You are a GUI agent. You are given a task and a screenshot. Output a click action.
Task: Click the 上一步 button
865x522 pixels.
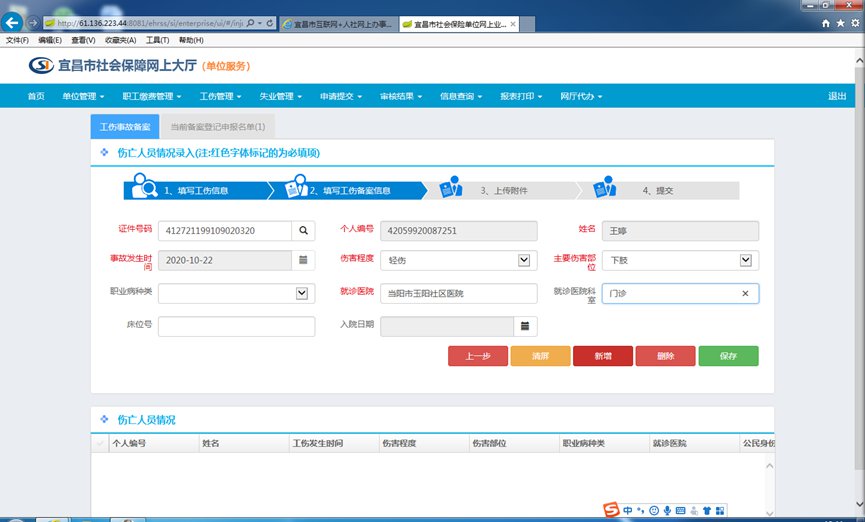pyautogui.click(x=477, y=356)
